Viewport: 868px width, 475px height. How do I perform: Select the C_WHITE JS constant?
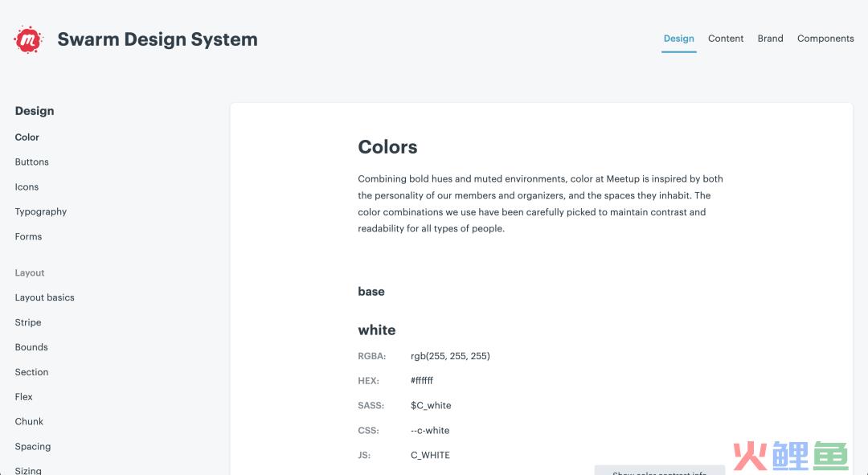click(x=430, y=455)
